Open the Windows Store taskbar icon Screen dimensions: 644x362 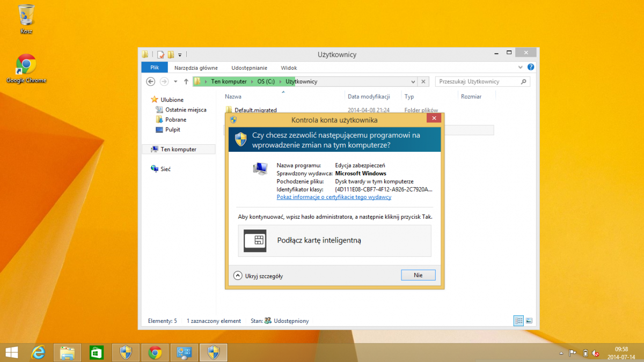[96, 352]
